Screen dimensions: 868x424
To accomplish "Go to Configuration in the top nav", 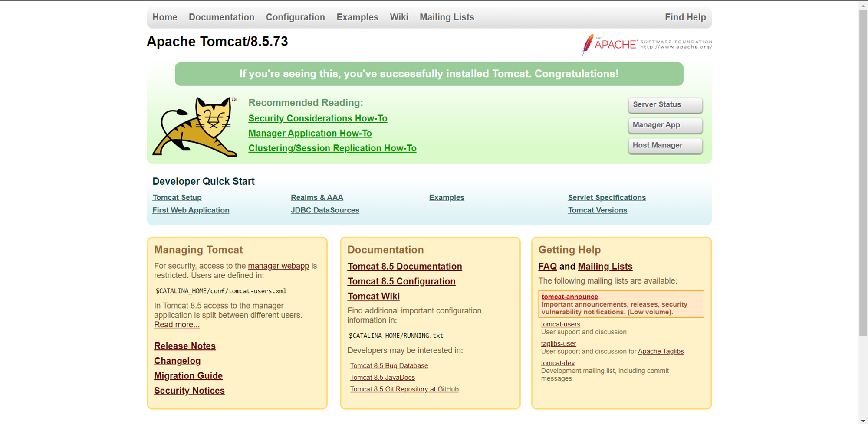I will click(x=295, y=17).
